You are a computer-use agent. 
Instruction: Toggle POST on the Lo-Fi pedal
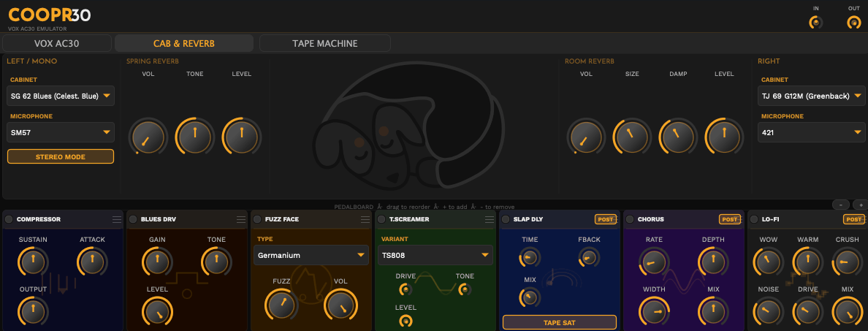tap(853, 219)
